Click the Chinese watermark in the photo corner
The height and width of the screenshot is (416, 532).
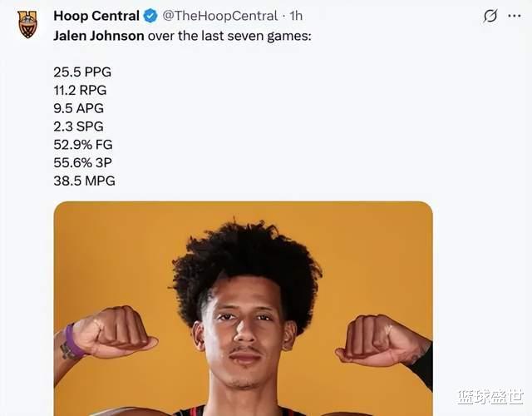(489, 399)
